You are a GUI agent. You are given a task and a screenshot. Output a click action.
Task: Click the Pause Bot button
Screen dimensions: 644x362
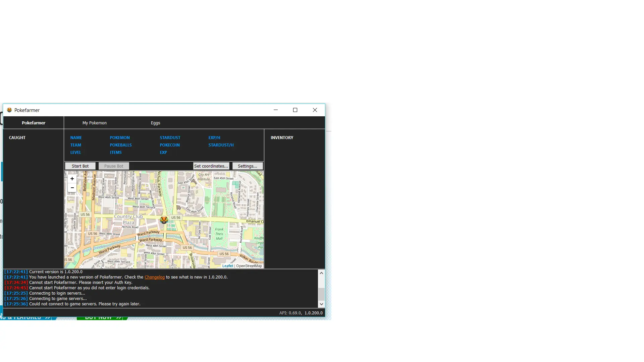point(114,166)
